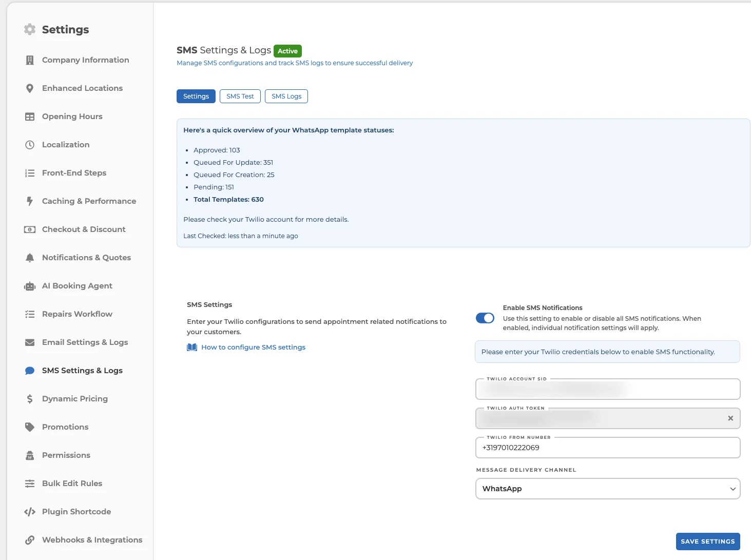Click the Twilio Account SID field

click(608, 389)
